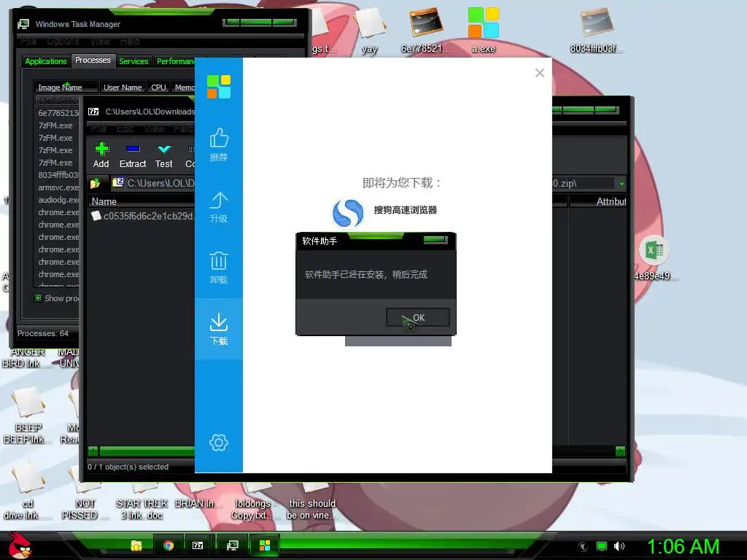Image resolution: width=747 pixels, height=560 pixels.
Task: Open the 推荐 thumbs-up section
Action: 219,145
